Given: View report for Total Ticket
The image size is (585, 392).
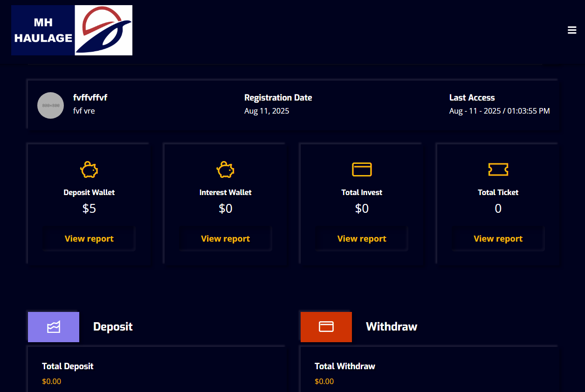Looking at the screenshot, I should (x=498, y=239).
